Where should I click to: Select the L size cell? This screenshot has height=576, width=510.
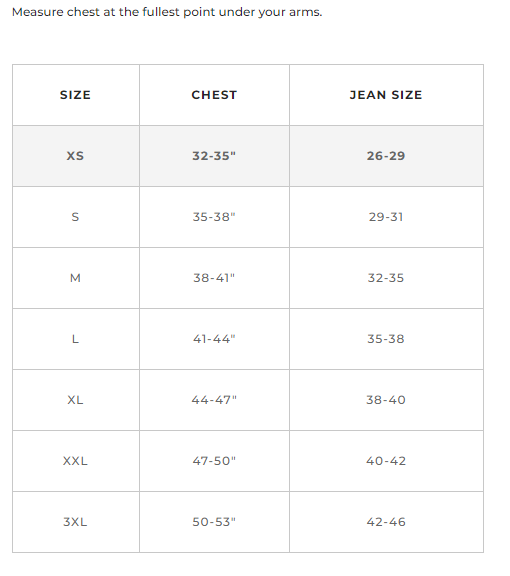click(x=75, y=339)
